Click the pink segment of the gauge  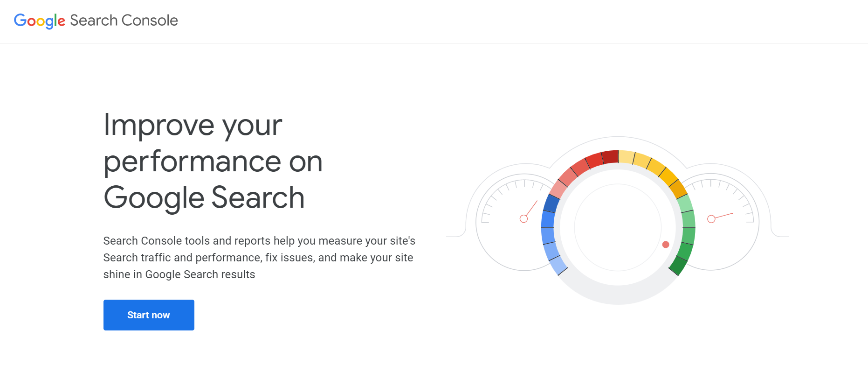coord(558,189)
